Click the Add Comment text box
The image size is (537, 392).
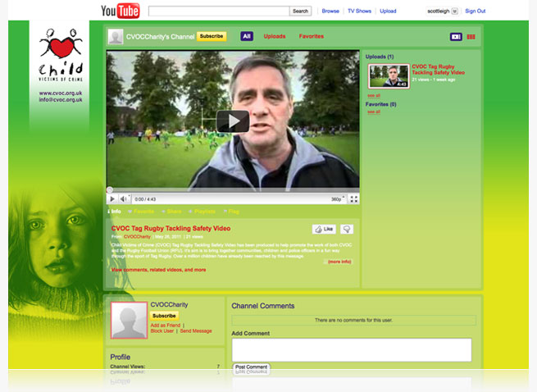click(x=352, y=350)
